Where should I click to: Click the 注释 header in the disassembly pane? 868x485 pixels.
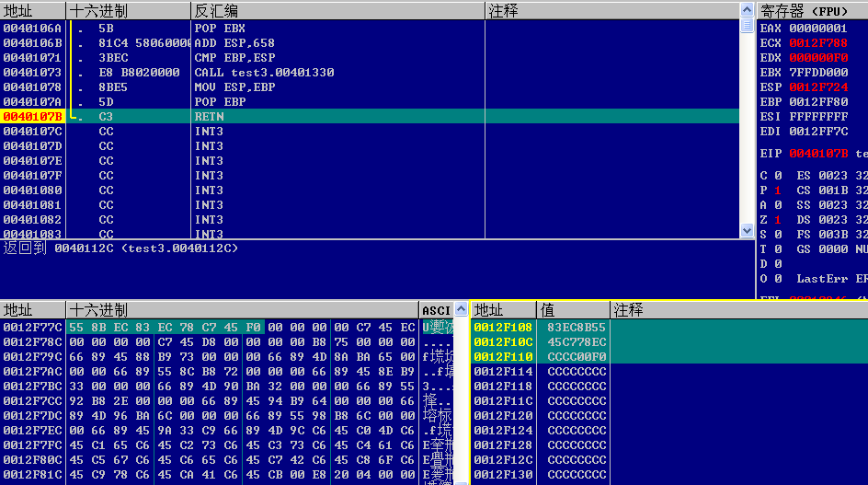click(504, 10)
